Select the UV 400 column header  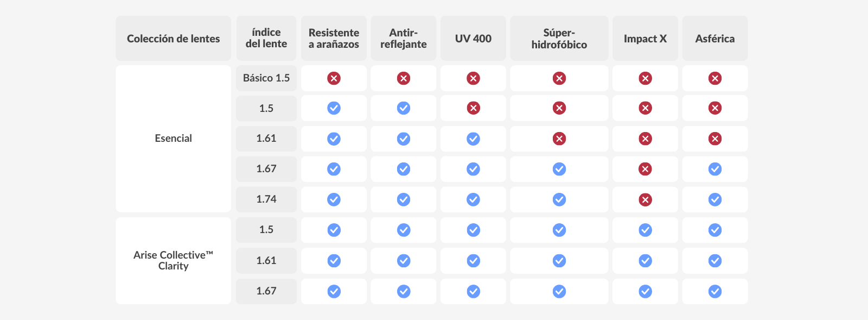(473, 38)
